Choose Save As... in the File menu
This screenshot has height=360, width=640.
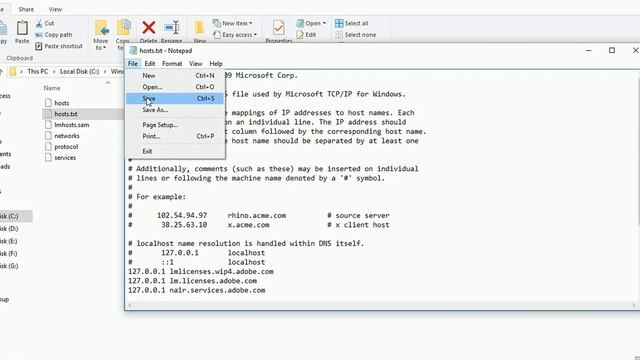(175, 110)
